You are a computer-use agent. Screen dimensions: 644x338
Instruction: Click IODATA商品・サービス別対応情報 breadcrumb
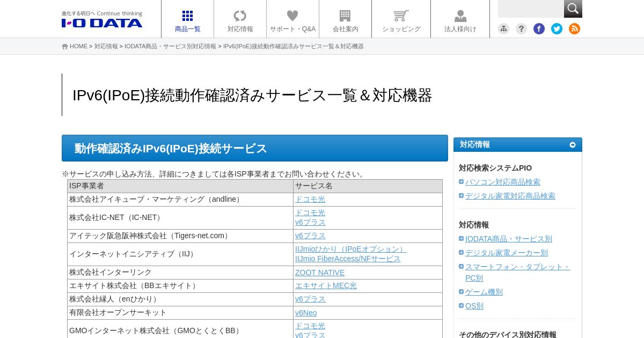pyautogui.click(x=170, y=47)
